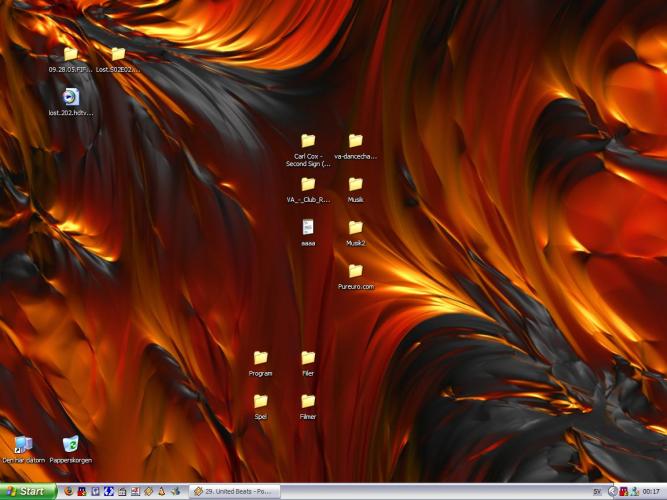Click the va-dancecha... folder icon

(355, 141)
